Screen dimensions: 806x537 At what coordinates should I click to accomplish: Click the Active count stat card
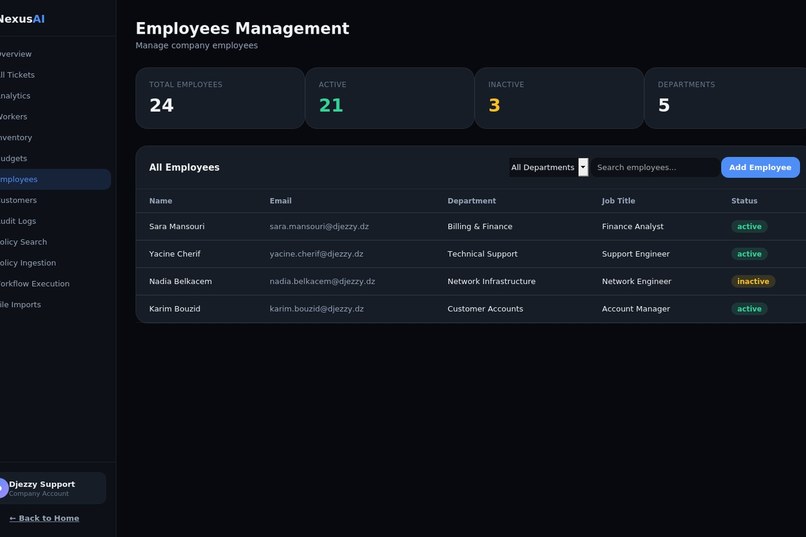[x=390, y=98]
